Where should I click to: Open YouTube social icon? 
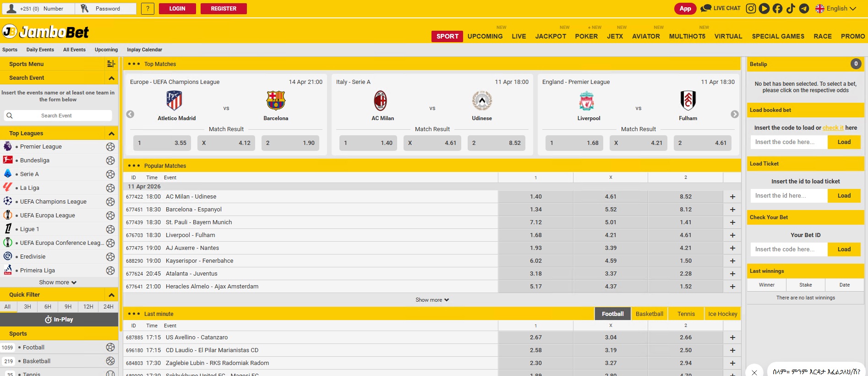click(x=764, y=8)
